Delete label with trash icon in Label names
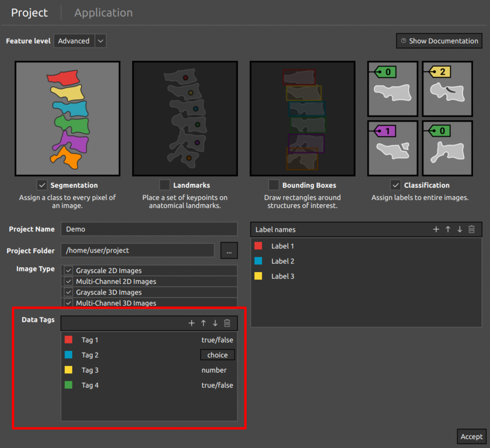490x448 pixels. 472,229
